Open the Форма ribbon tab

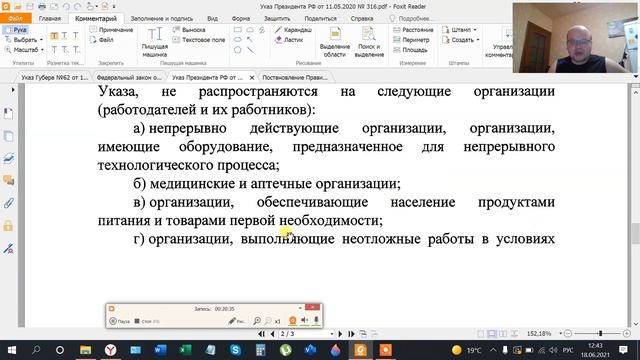(241, 18)
